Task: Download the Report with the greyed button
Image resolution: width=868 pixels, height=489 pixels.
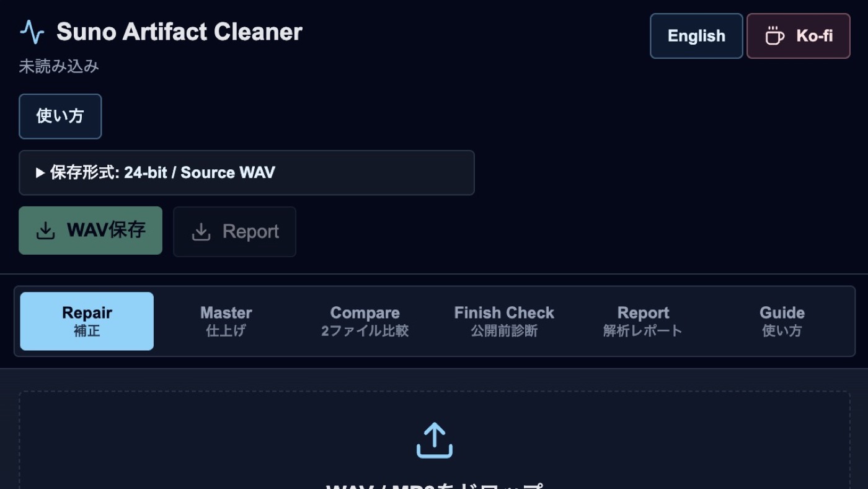Action: click(x=235, y=232)
